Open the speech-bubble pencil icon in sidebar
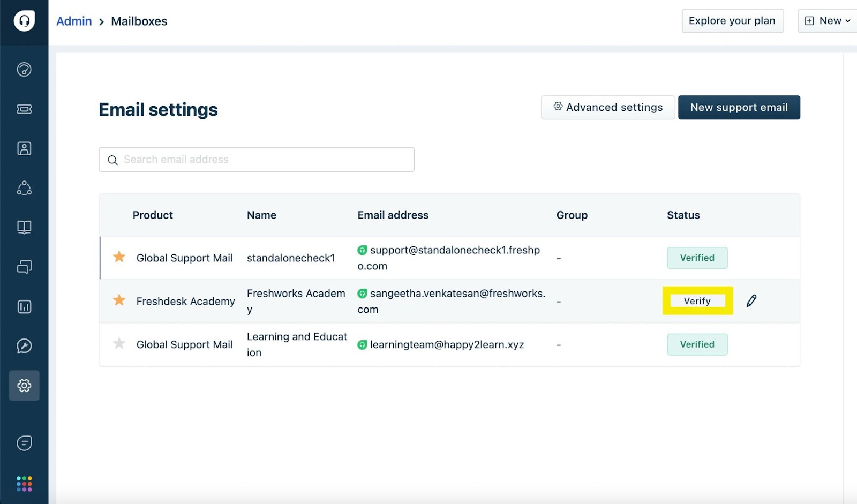 pos(24,346)
